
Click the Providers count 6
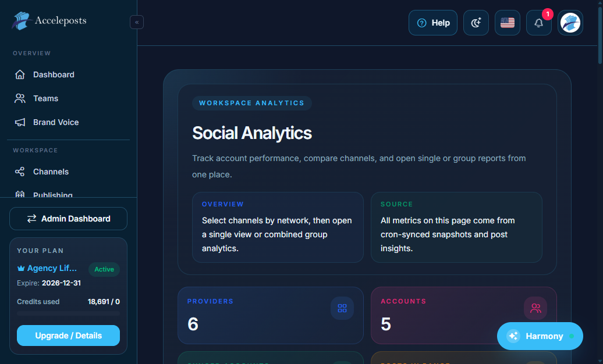(x=193, y=324)
